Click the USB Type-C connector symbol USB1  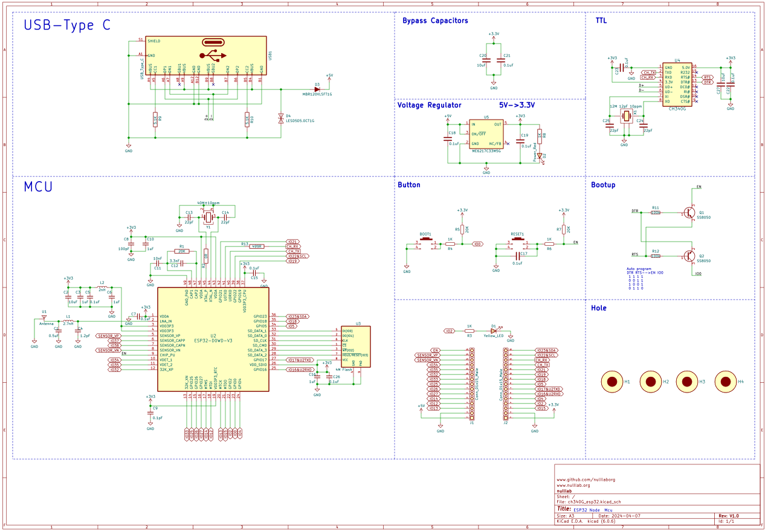click(206, 56)
